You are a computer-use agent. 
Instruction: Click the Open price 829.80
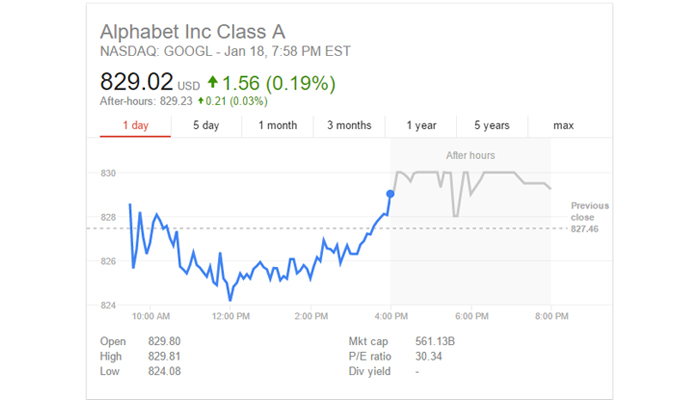(164, 342)
